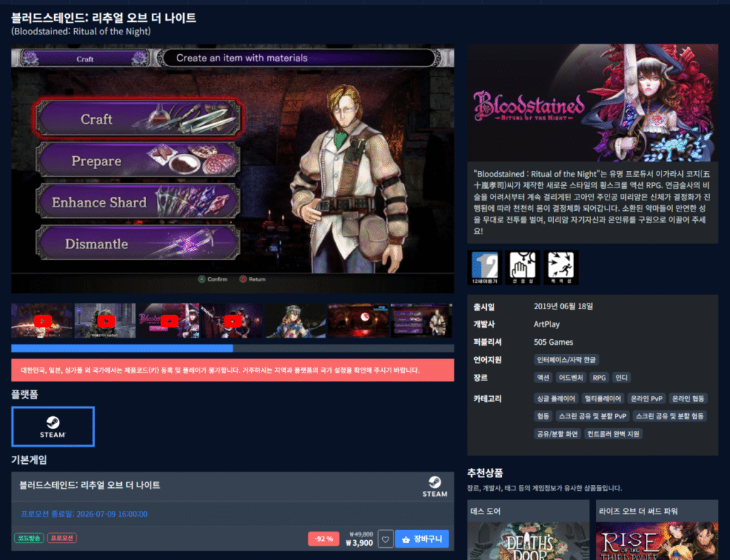Open the third video thumbnail with Bloodstained logo
This screenshot has height=560, width=730.
(x=168, y=321)
